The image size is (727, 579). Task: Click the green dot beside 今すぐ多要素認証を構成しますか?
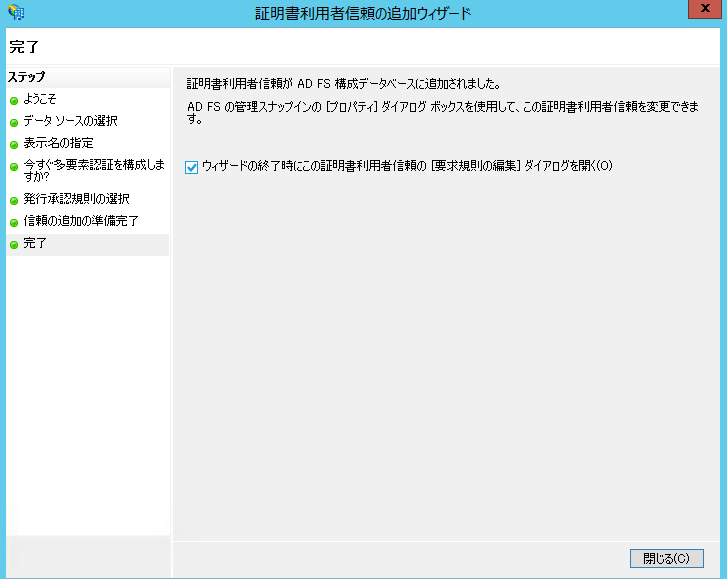pos(14,166)
